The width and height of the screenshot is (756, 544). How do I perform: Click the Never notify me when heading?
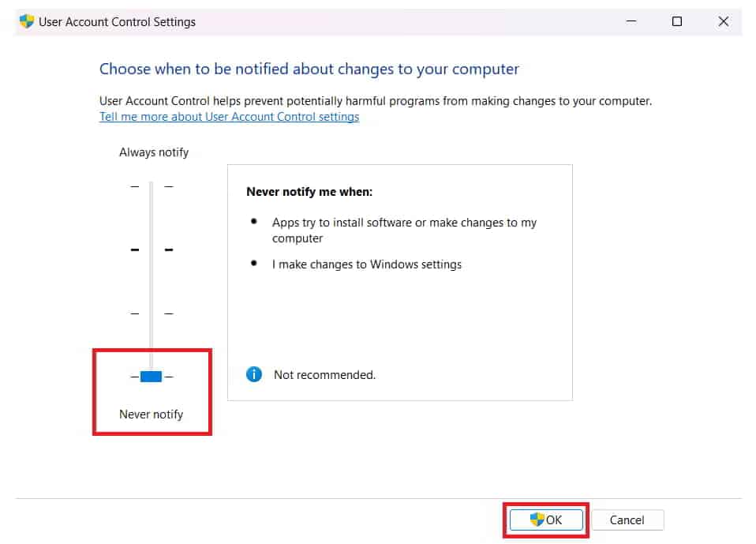pyautogui.click(x=309, y=191)
